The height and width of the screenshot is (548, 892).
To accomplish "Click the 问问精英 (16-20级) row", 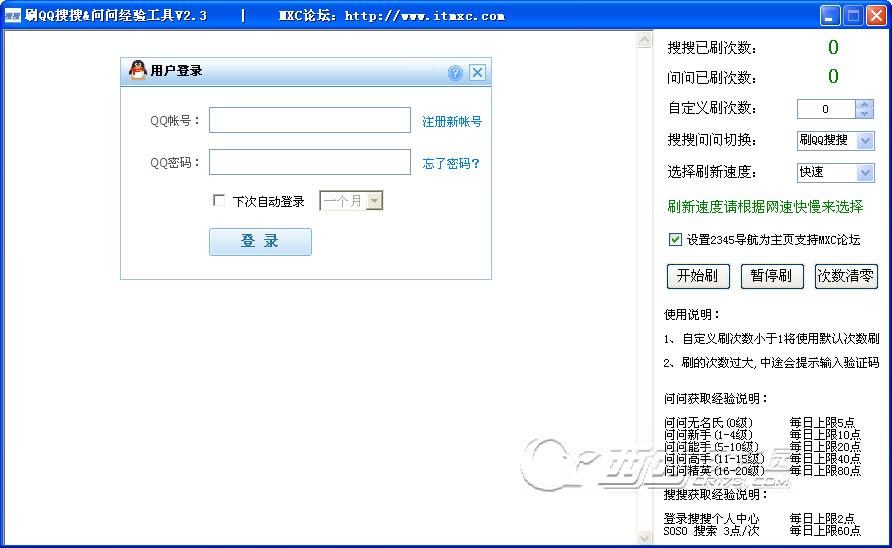I will pyautogui.click(x=762, y=471).
